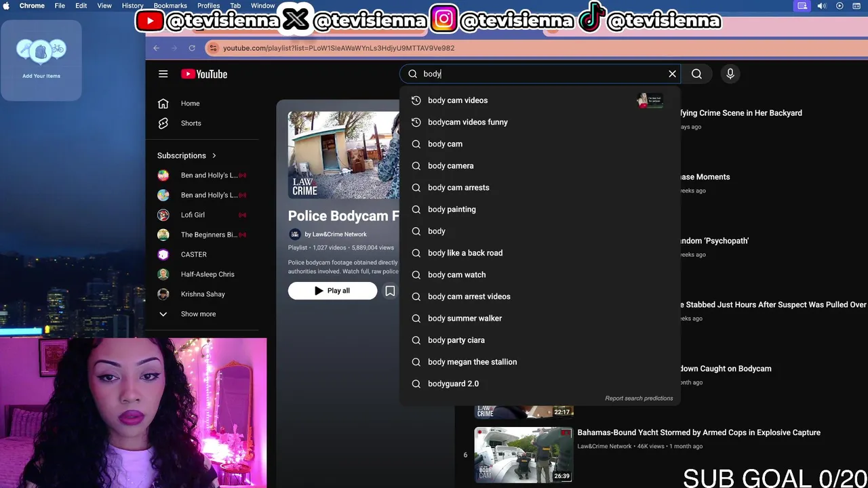Click history icon beside 'bodycam videos funny'

(x=416, y=122)
